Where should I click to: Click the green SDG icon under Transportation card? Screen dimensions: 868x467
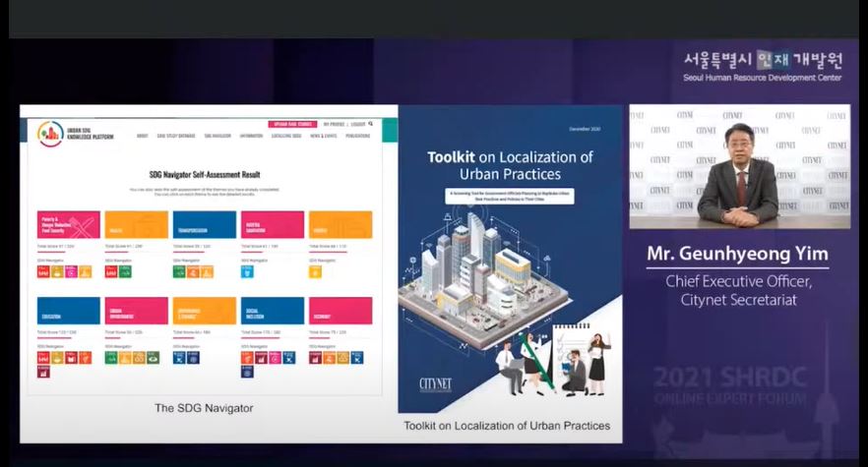click(179, 271)
